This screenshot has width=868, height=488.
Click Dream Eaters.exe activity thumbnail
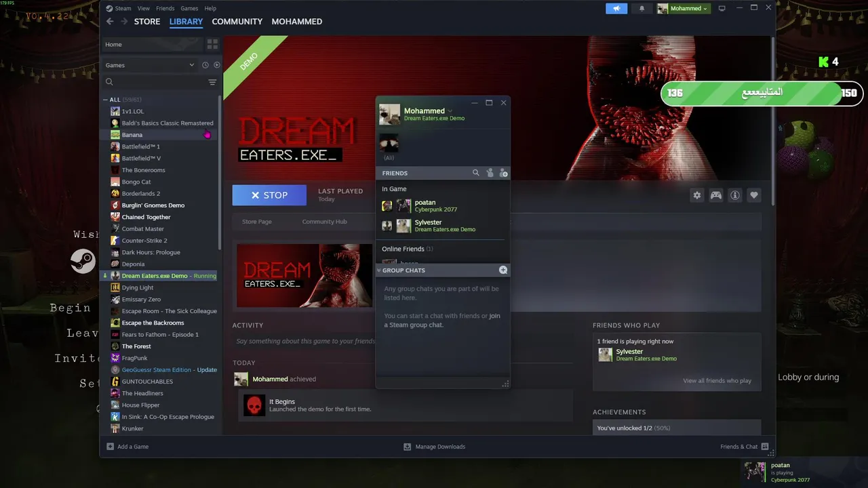(304, 275)
